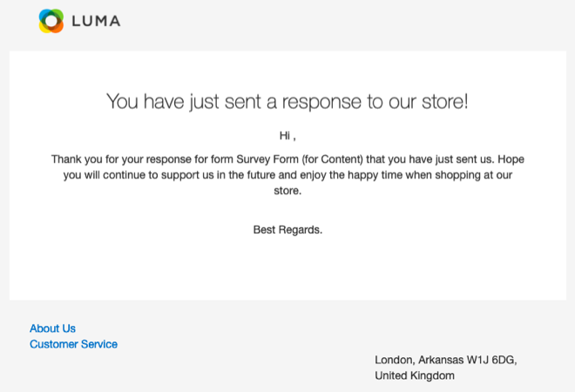
Task: Open the Customer Service link
Action: coord(73,344)
